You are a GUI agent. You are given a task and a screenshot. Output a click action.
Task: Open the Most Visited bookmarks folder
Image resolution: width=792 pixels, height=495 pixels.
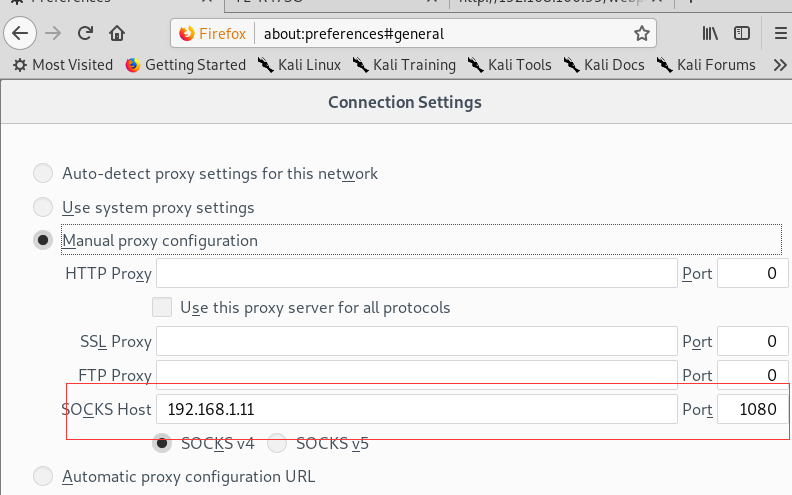pyautogui.click(x=62, y=65)
